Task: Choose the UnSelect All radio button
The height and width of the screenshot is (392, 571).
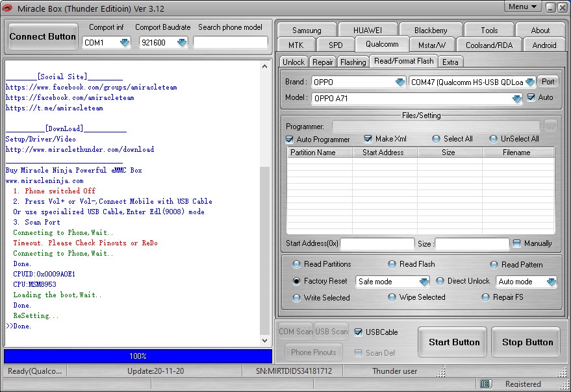Action: click(x=493, y=139)
